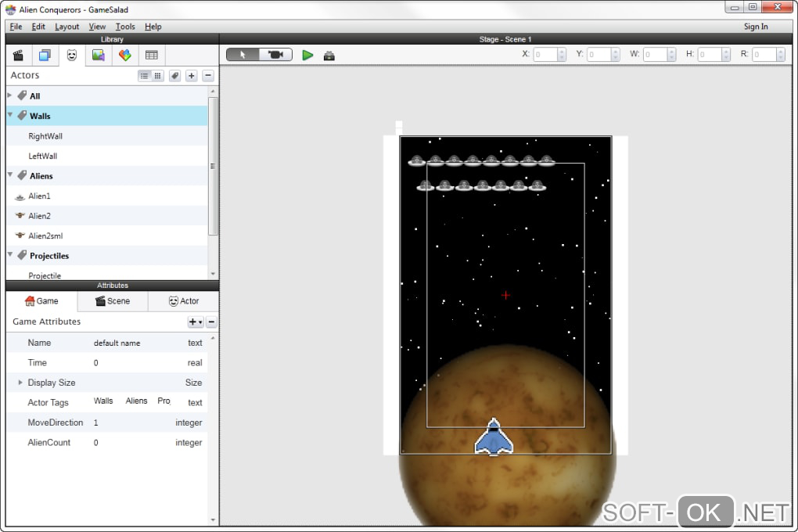Switch to the Actor attributes tab
The image size is (798, 532).
(184, 301)
